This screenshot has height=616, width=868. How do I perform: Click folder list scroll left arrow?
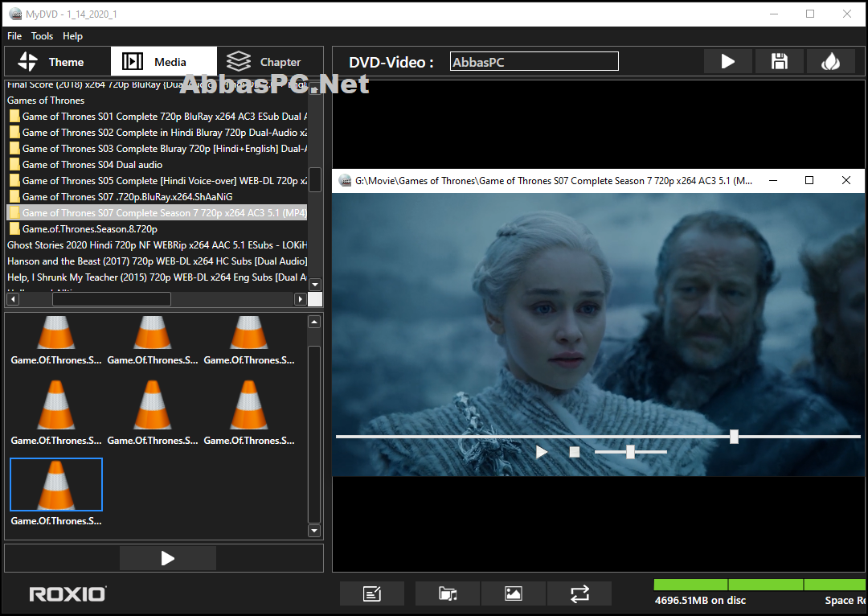coord(14,299)
